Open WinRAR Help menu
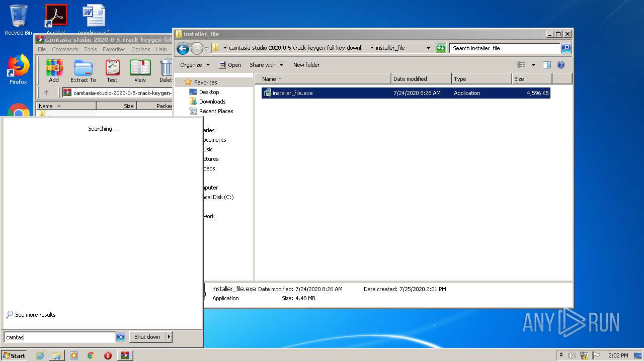Image resolution: width=644 pixels, height=362 pixels. pyautogui.click(x=161, y=49)
